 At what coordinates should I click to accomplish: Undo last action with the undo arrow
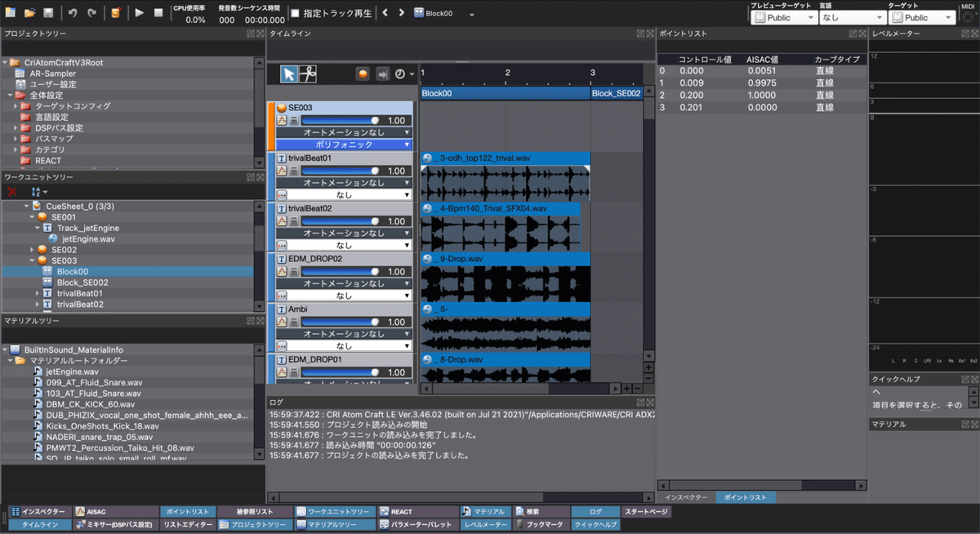point(73,13)
